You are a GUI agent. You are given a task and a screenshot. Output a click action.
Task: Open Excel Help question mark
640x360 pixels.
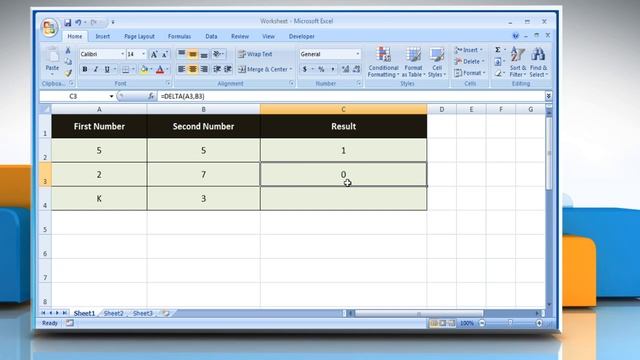(x=516, y=36)
